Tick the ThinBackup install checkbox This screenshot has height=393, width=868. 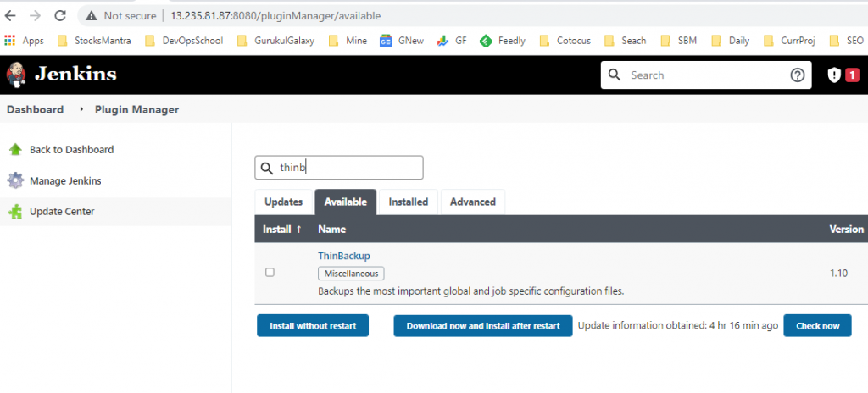tap(270, 273)
